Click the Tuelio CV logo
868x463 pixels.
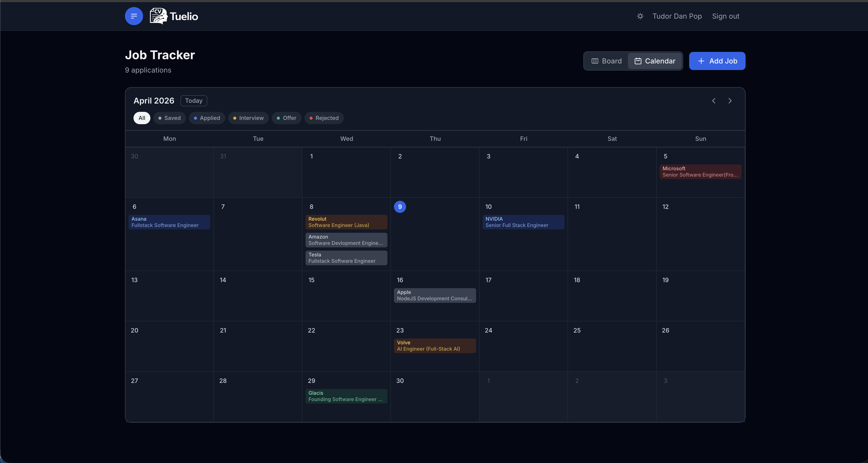tap(174, 16)
